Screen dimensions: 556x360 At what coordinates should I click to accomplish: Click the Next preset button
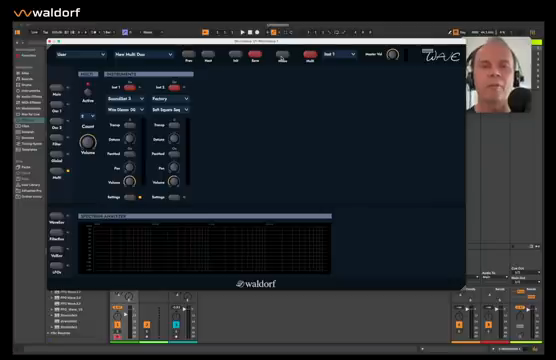[208, 54]
